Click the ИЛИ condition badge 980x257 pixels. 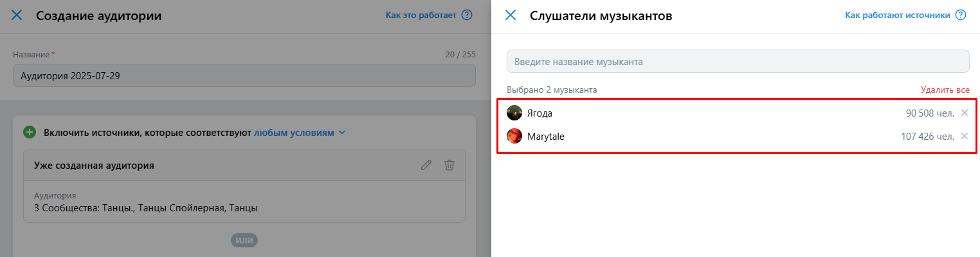click(x=244, y=240)
